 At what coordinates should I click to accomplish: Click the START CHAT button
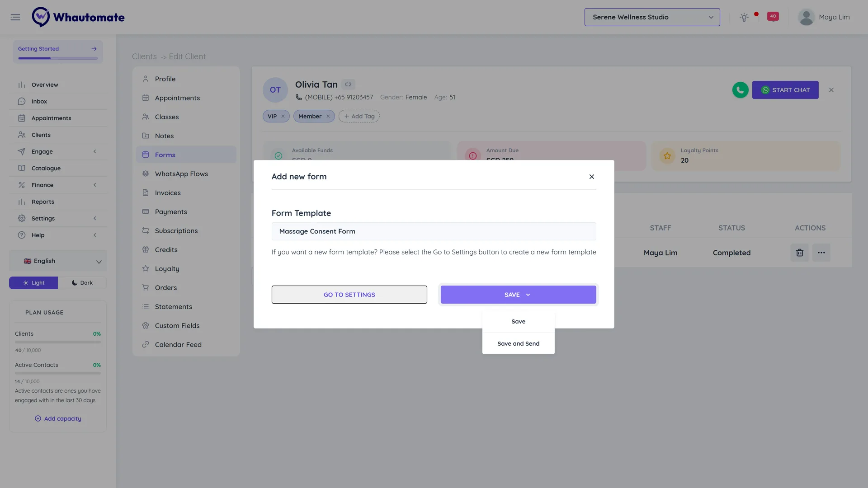[785, 90]
